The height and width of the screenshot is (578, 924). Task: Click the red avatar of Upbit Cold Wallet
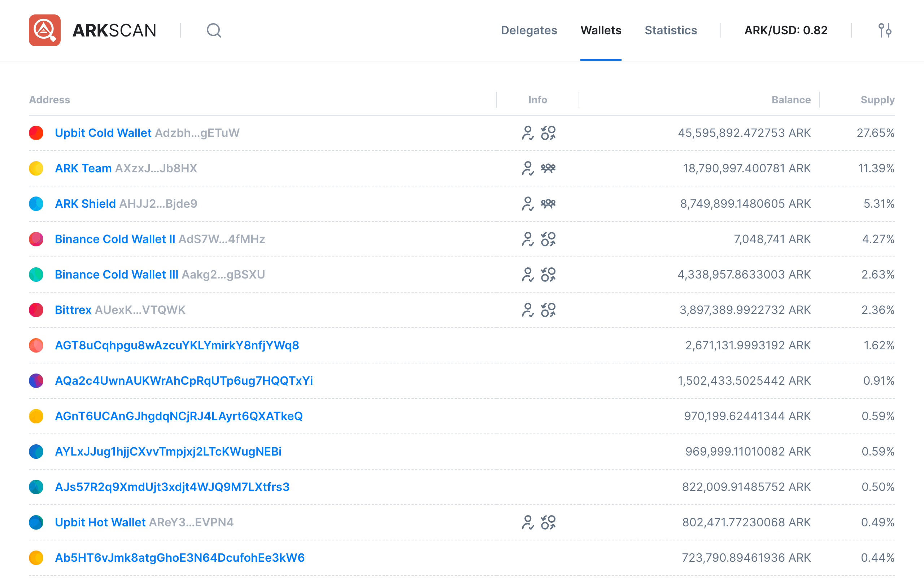coord(36,133)
